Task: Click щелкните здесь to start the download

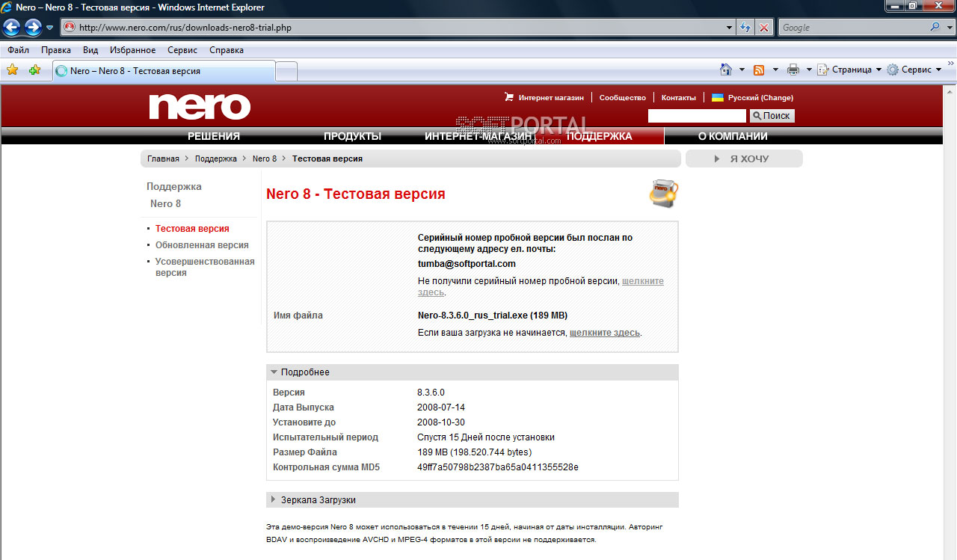Action: (x=605, y=332)
